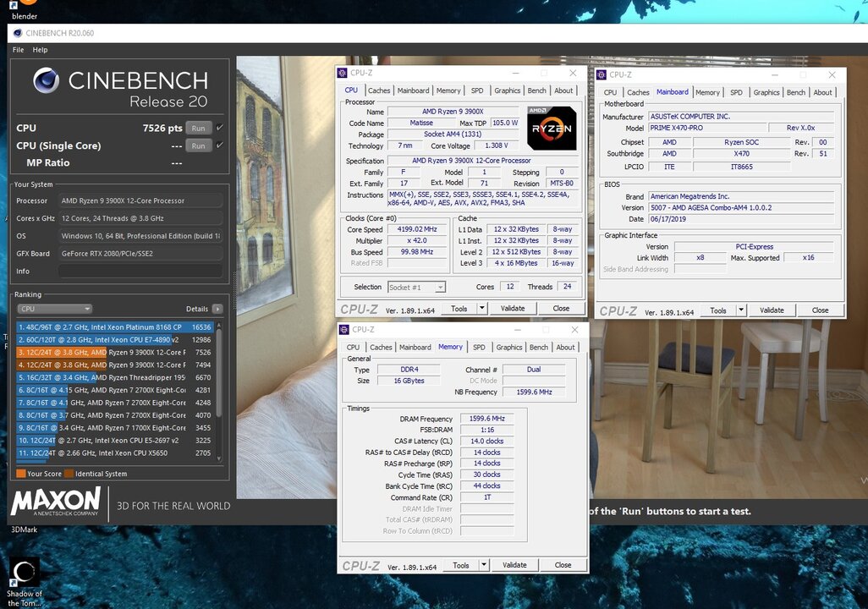
Task: Open the Graphics tab in the CPU-Z CPU window
Action: coord(508,91)
